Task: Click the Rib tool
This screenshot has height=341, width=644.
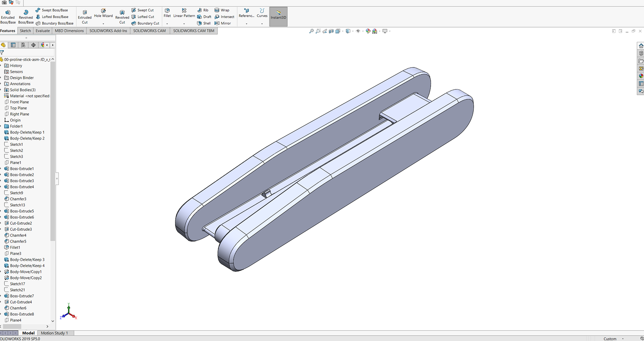Action: pyautogui.click(x=203, y=10)
